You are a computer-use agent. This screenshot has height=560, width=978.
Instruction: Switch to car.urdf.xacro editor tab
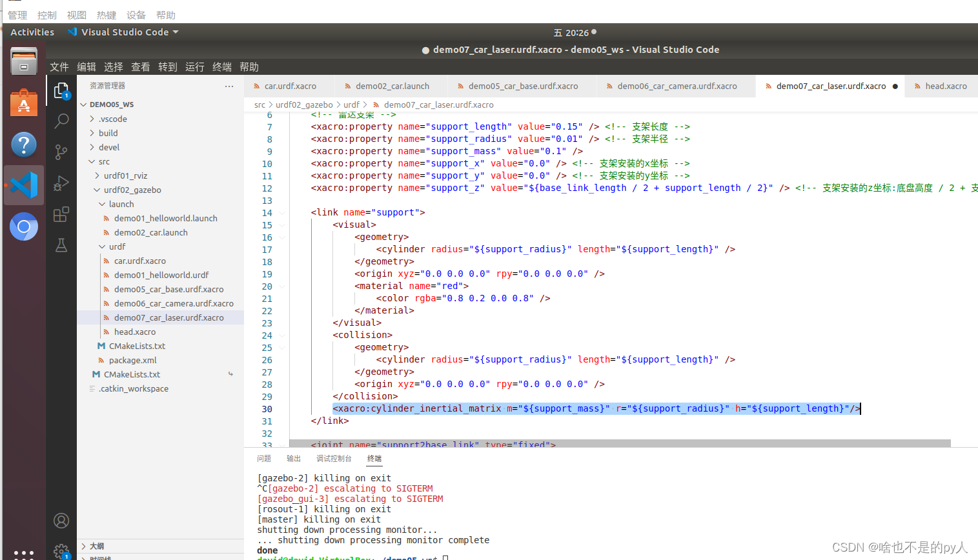[290, 86]
